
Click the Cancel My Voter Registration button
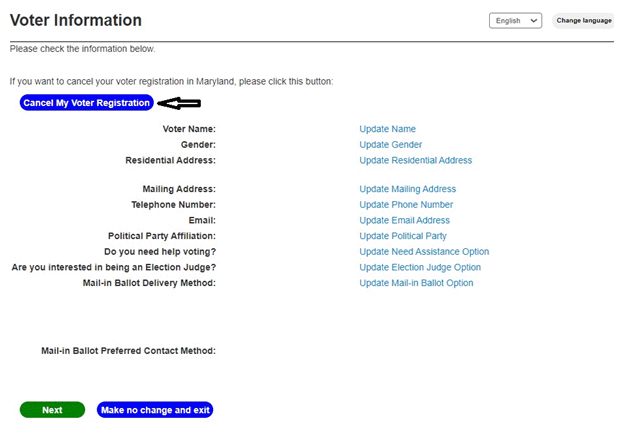pos(87,103)
